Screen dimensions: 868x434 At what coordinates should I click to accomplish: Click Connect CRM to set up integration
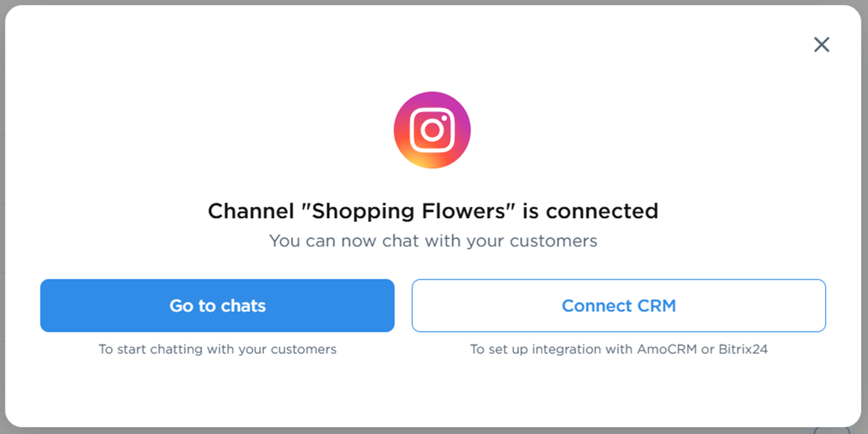[619, 306]
